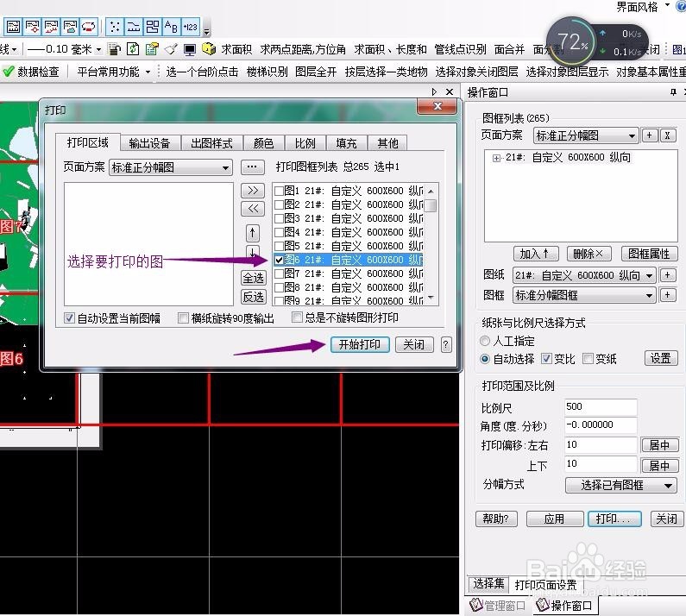
Task: Check the 图8 frame checkbox
Action: pyautogui.click(x=279, y=287)
